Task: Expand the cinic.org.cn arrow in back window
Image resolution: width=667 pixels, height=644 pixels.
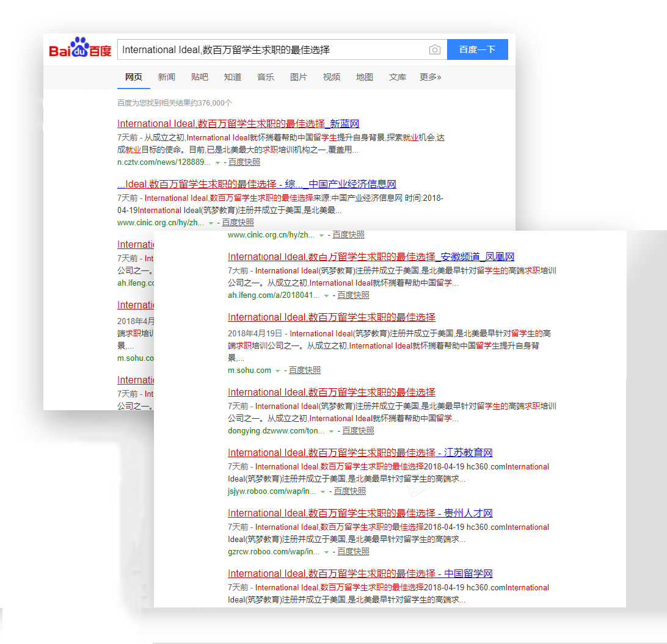Action: point(211,223)
